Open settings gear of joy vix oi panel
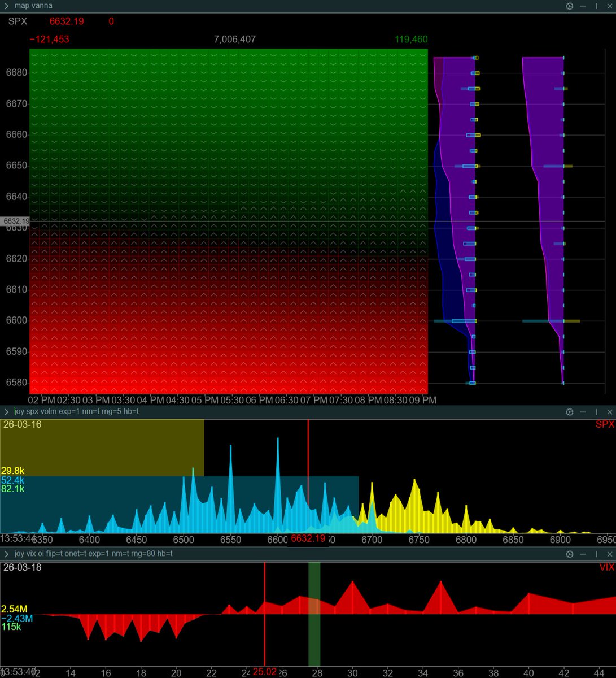 [x=569, y=554]
